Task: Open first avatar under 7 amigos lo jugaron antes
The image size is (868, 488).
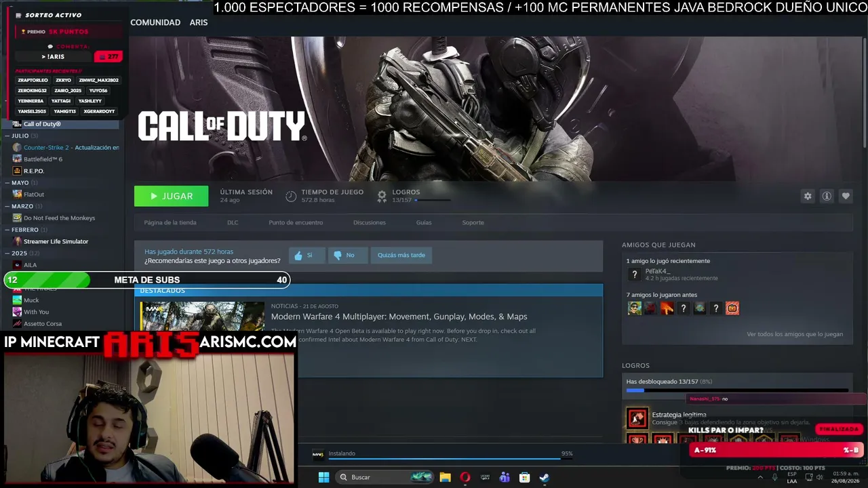Action: point(634,308)
